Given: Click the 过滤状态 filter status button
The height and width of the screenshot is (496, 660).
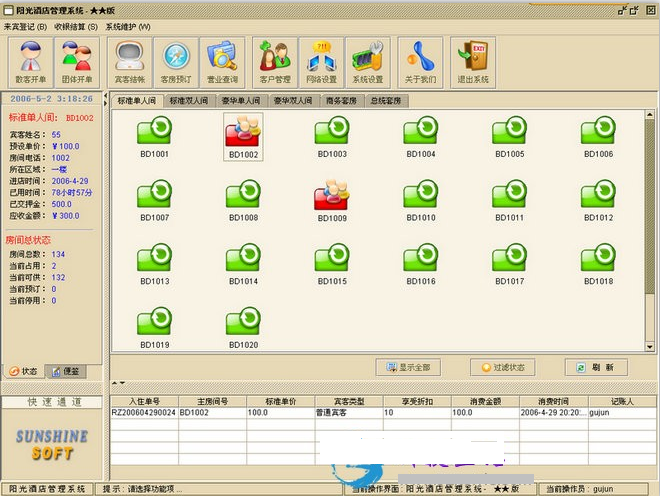Looking at the screenshot, I should click(x=503, y=367).
